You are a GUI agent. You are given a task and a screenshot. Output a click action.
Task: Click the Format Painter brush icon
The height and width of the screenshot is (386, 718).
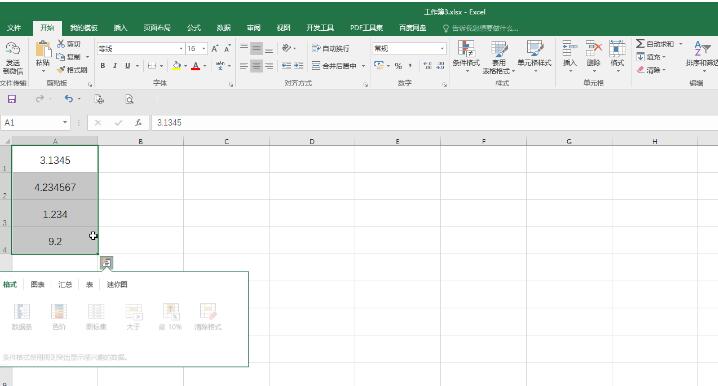pos(61,70)
